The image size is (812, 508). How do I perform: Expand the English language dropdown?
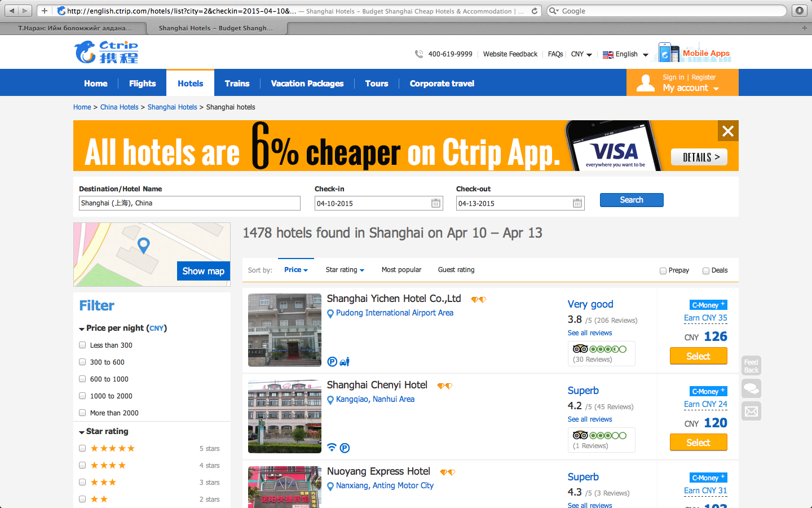[x=626, y=54]
